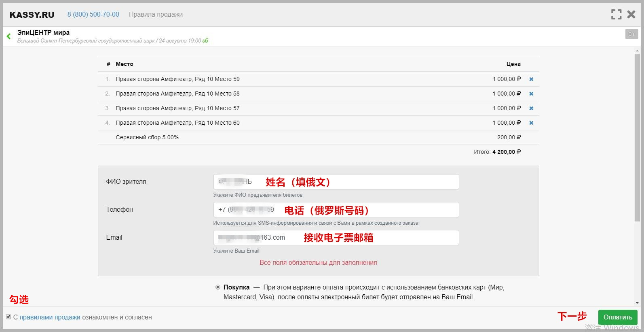Viewport: 644px width, 332px height.
Task: Click the 0+ age rating badge
Action: click(x=631, y=34)
